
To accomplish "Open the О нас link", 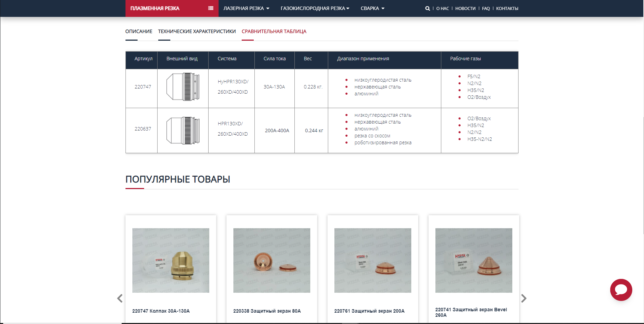I will (x=442, y=9).
